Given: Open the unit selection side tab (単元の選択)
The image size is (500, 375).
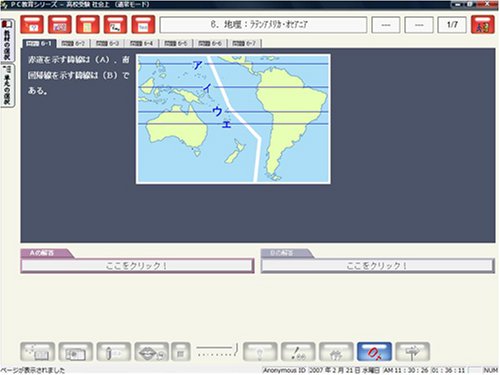Looking at the screenshot, I should tap(7, 85).
